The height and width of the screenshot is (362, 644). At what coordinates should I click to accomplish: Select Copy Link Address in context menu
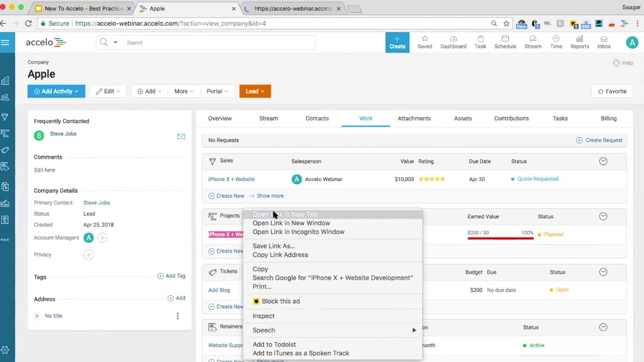(280, 255)
